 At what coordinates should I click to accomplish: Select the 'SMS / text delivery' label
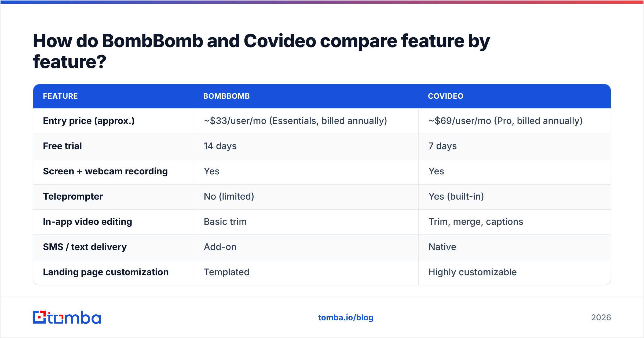click(85, 247)
